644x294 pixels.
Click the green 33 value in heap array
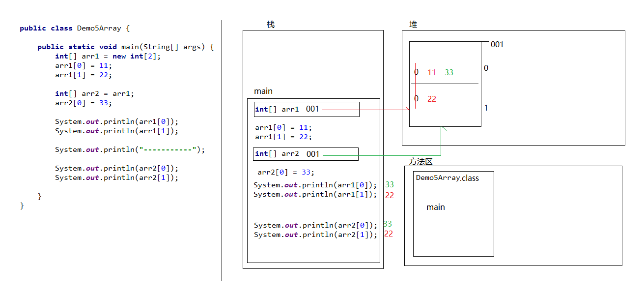point(449,72)
